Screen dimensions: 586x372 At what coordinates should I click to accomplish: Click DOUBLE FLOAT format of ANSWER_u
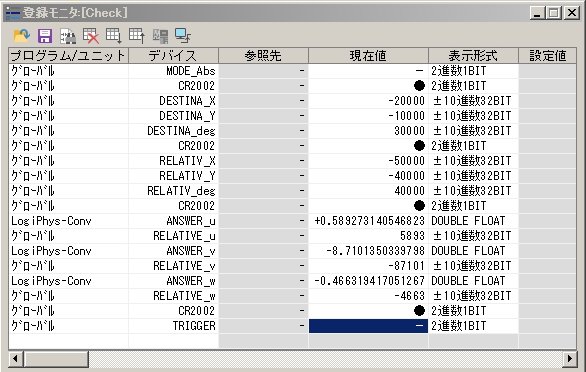[x=473, y=221]
